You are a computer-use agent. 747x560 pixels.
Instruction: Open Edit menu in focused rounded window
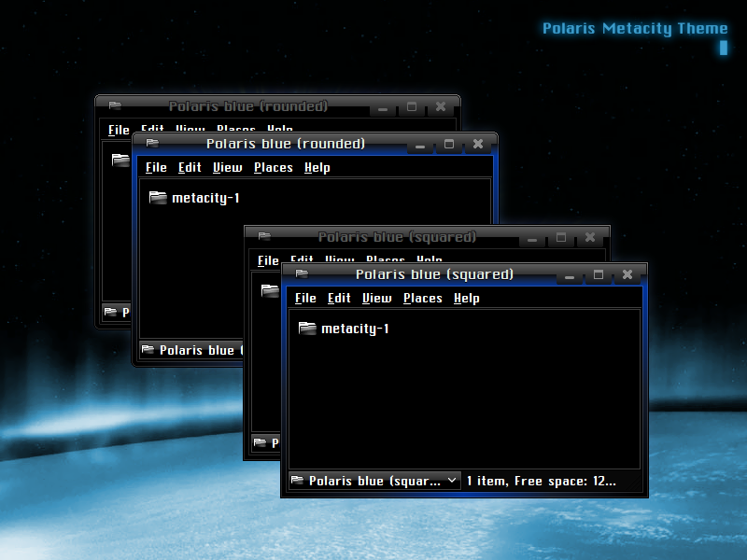(x=190, y=168)
